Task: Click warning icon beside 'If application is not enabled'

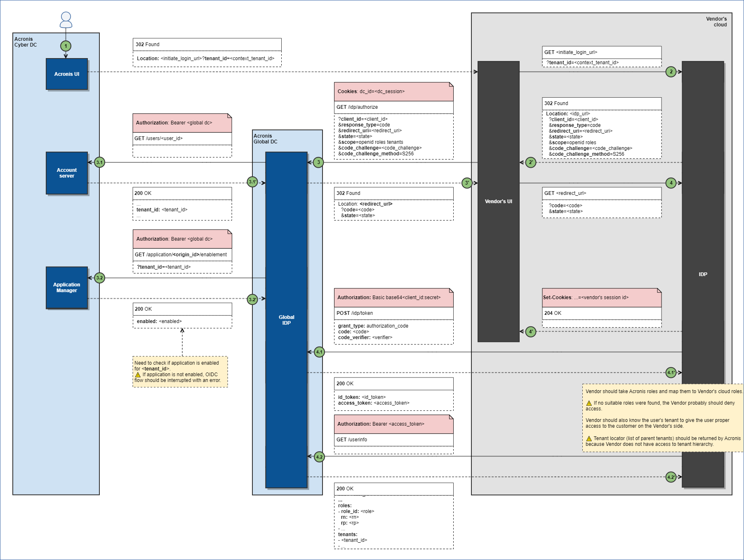Action: click(x=138, y=375)
